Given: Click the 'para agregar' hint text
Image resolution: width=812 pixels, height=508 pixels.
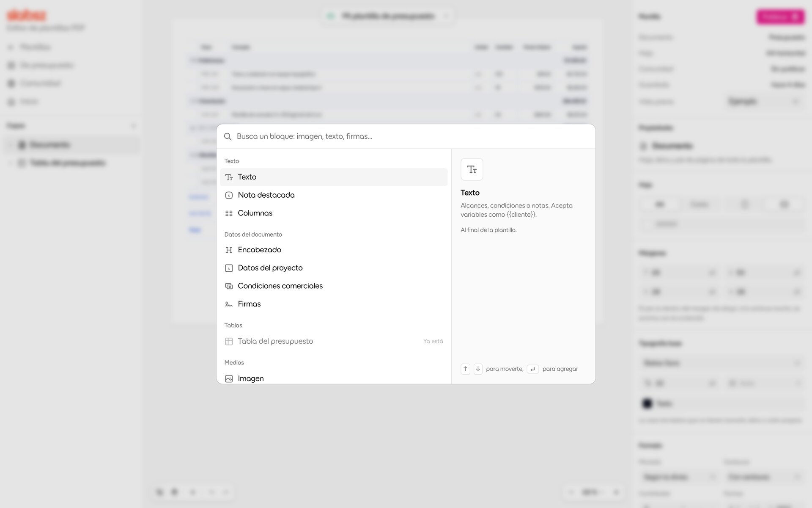Looking at the screenshot, I should (560, 369).
